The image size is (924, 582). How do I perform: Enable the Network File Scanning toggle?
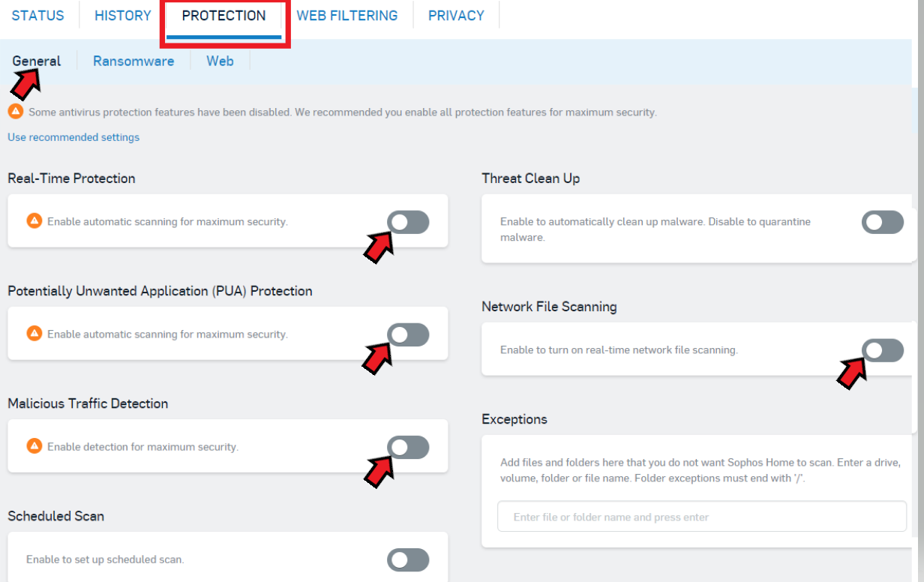point(883,349)
